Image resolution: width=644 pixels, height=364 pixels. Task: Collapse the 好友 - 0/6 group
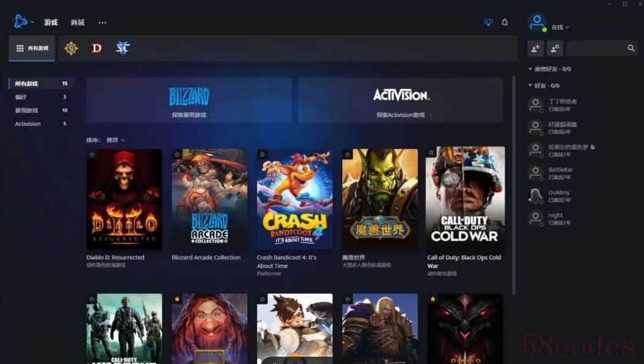(x=544, y=86)
